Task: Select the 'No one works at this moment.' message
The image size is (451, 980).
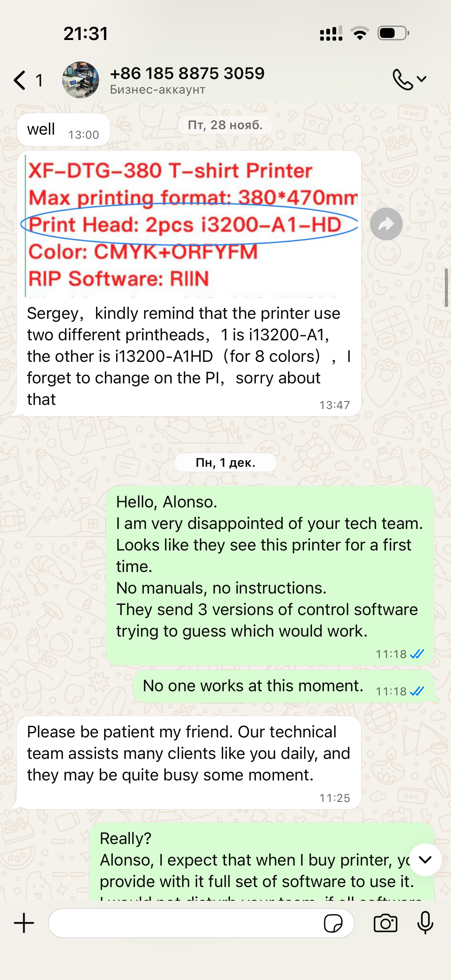Action: pos(284,686)
